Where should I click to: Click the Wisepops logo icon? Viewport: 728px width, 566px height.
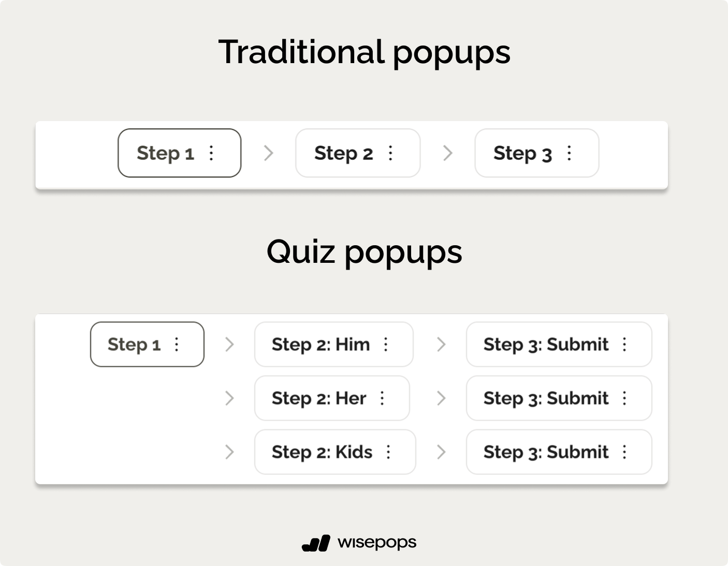(316, 543)
